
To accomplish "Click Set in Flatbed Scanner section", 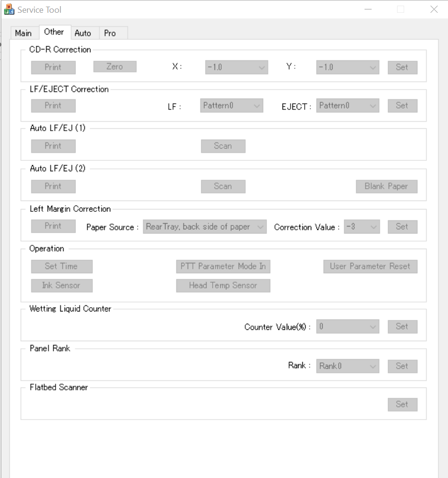I will [x=402, y=404].
